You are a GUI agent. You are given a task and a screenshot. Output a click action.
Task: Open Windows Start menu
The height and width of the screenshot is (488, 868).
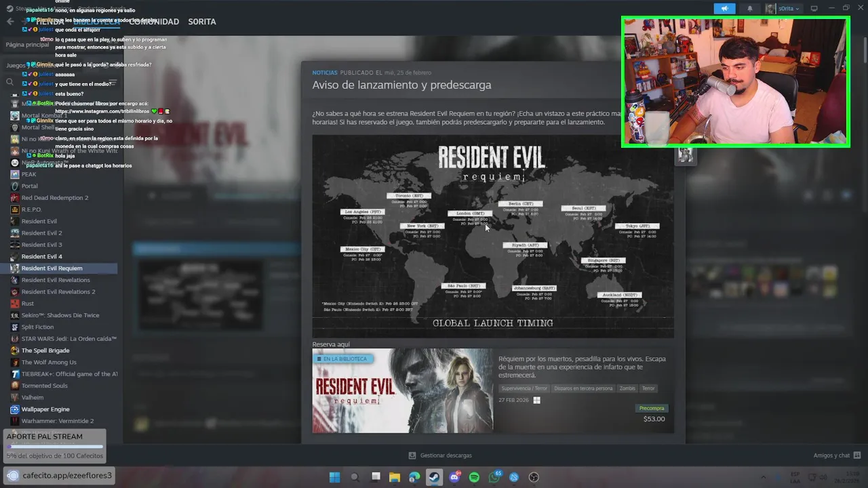[x=334, y=477]
